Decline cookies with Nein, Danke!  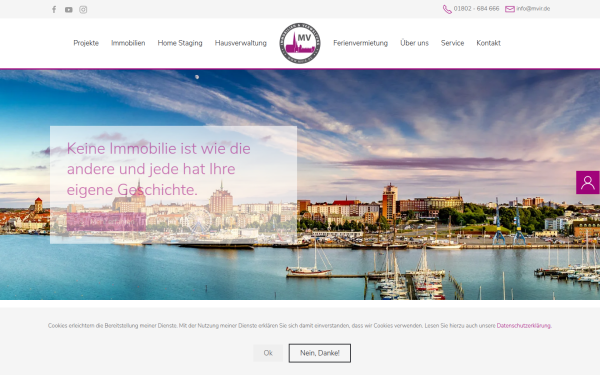click(x=320, y=353)
